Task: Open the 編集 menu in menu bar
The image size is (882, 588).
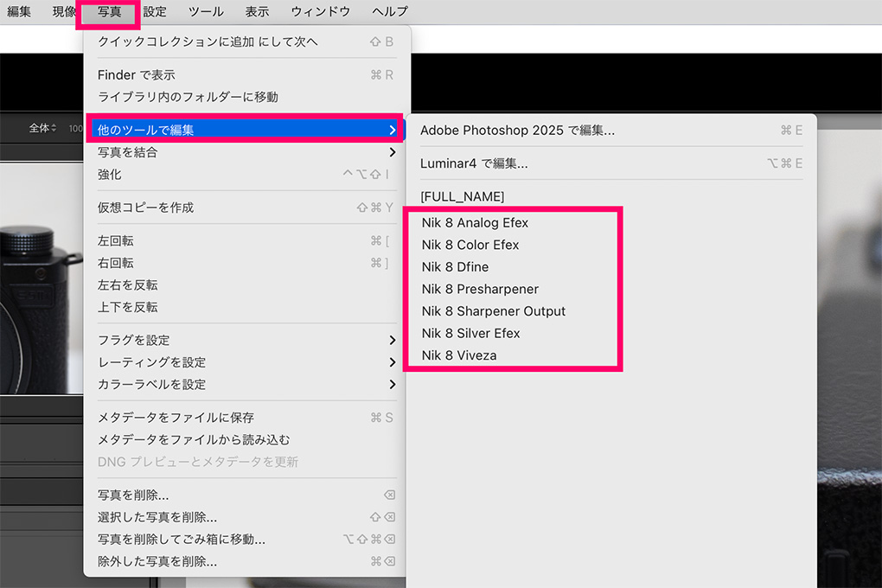Action: (x=18, y=11)
